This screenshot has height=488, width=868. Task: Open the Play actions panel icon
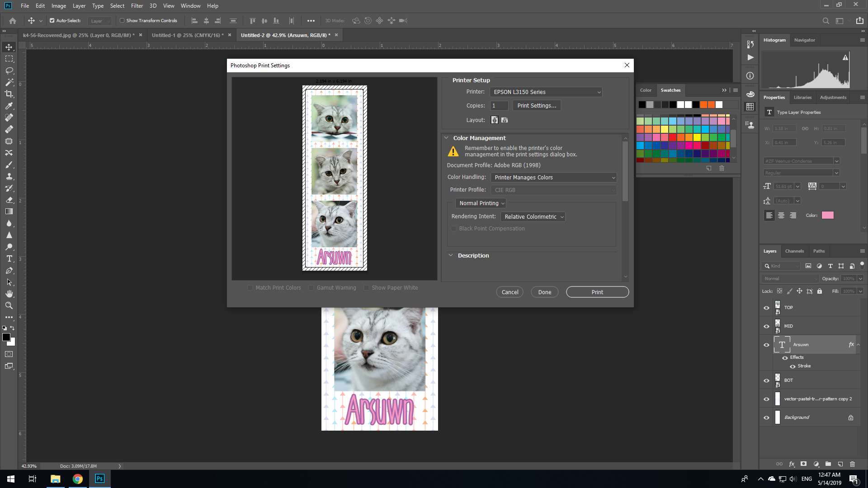click(750, 57)
